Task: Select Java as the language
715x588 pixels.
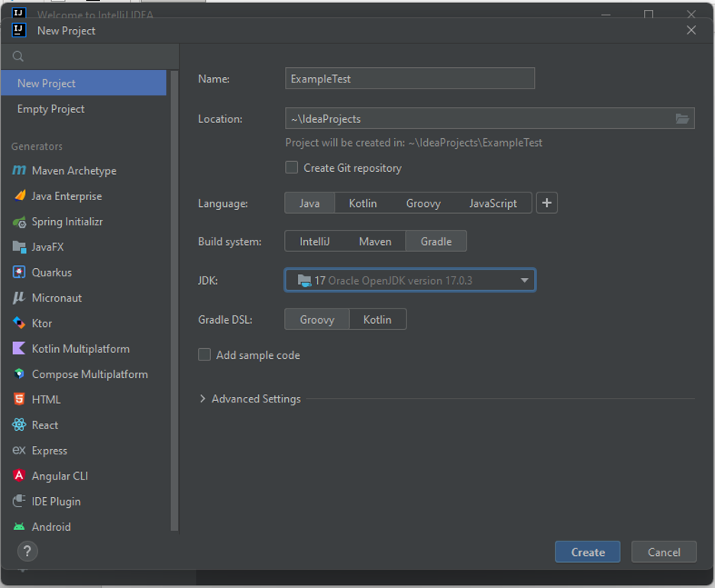Action: [x=309, y=203]
